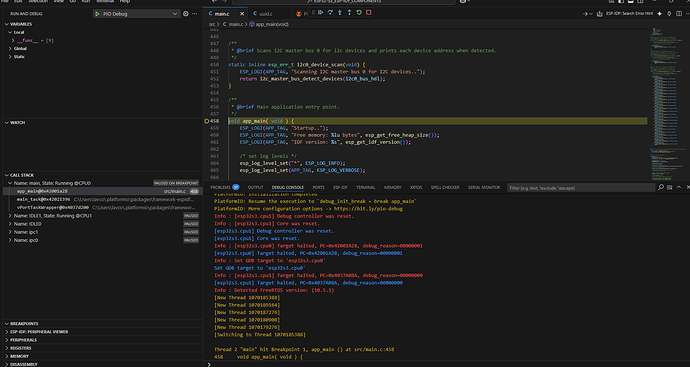Viewport: 690px width, 367px height.
Task: Step over the current line
Action: coord(330,13)
